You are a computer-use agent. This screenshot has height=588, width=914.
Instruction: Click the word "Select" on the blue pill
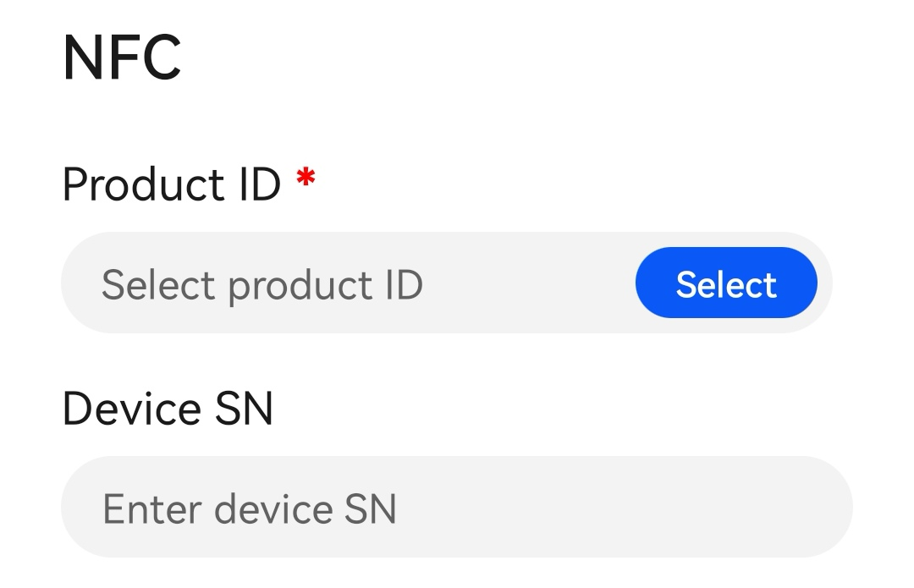726,284
